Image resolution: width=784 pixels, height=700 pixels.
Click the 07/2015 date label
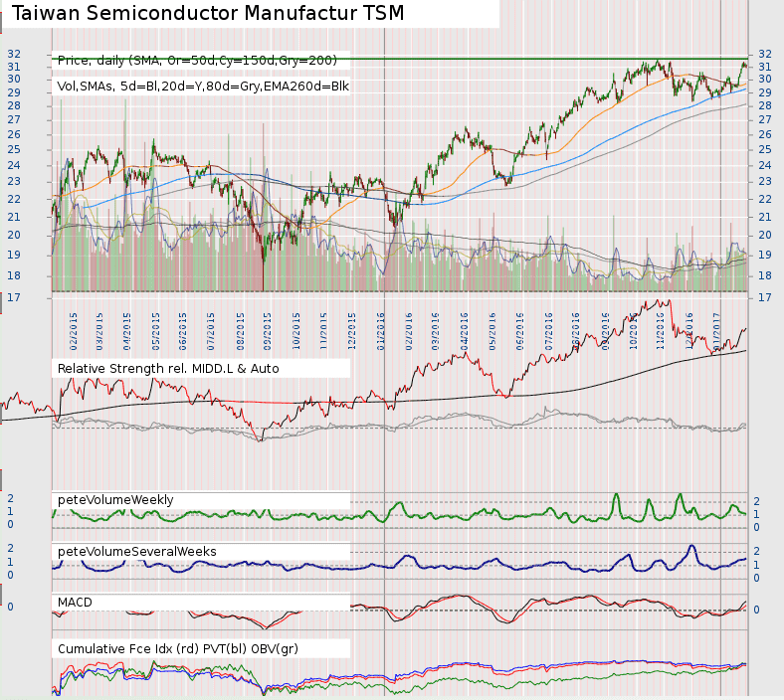(211, 331)
